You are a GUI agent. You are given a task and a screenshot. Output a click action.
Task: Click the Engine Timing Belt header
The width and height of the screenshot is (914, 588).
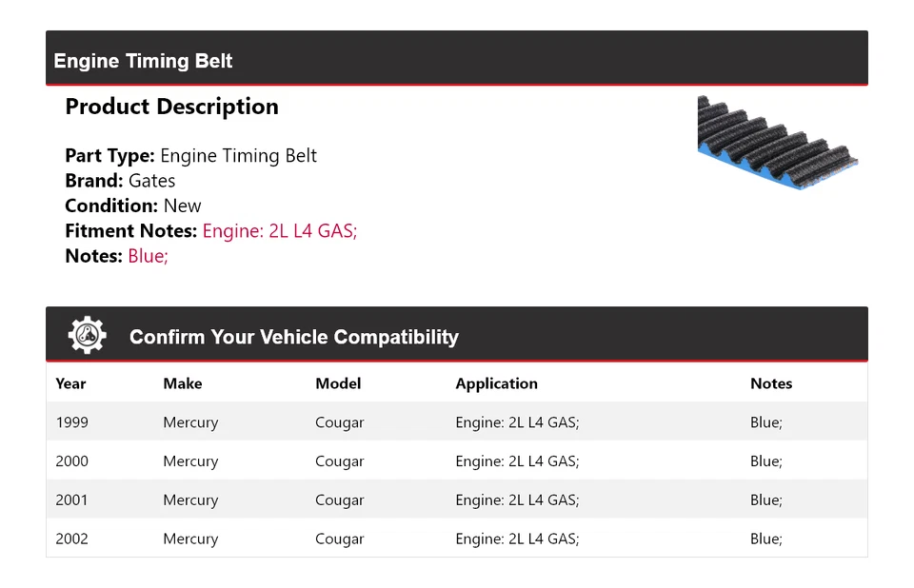[144, 61]
